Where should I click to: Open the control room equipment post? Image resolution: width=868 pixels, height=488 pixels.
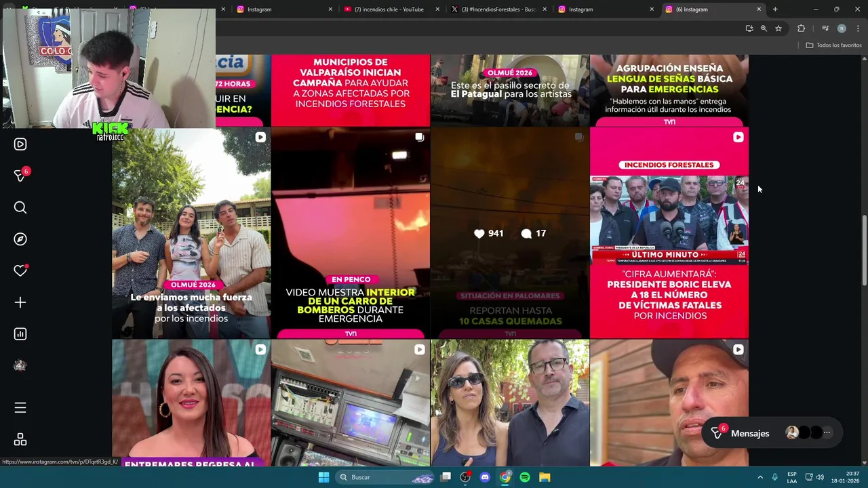(x=351, y=403)
